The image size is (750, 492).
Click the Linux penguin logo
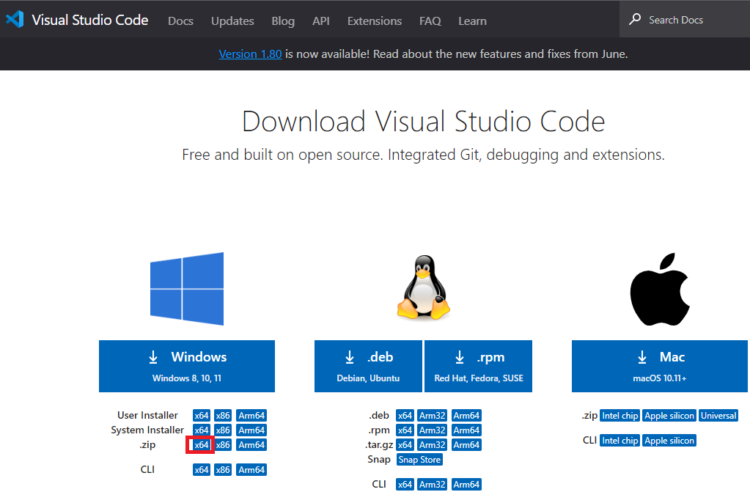click(x=423, y=287)
